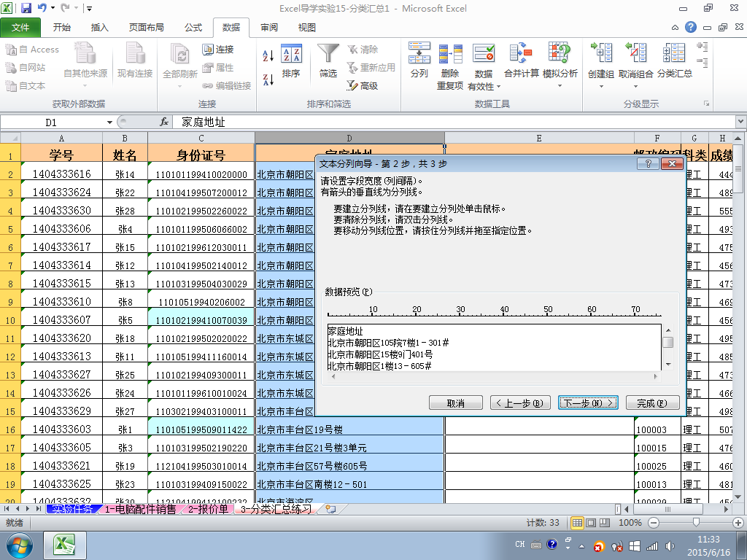Select the 实验任务 sheet tab
Viewport: 747px width, 560px height.
tap(72, 509)
